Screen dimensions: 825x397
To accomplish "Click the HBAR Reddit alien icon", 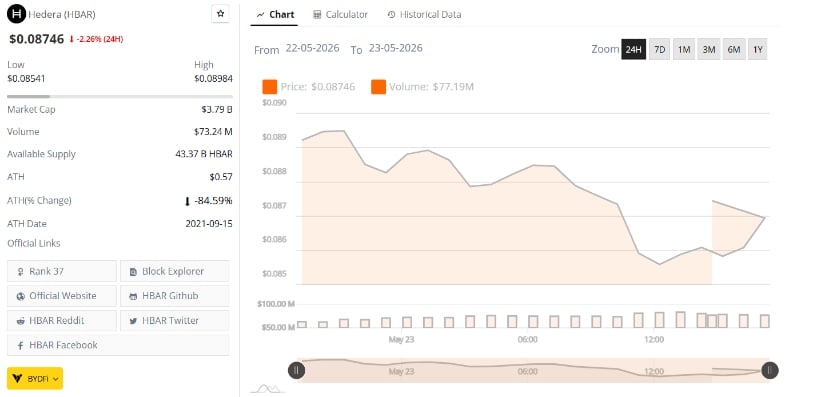I will click(21, 321).
